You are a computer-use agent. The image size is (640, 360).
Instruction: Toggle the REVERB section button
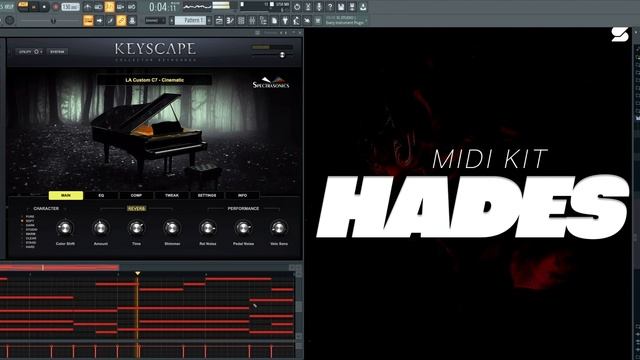click(136, 209)
